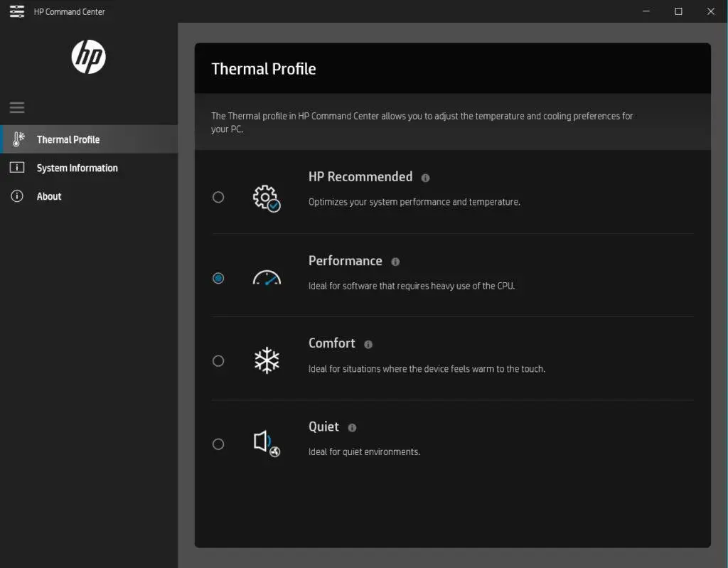Click the HP Command Center title bar icon

click(17, 11)
